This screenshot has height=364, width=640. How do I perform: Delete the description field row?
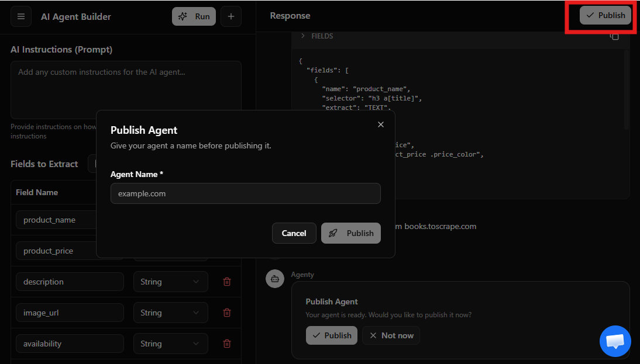(x=227, y=282)
